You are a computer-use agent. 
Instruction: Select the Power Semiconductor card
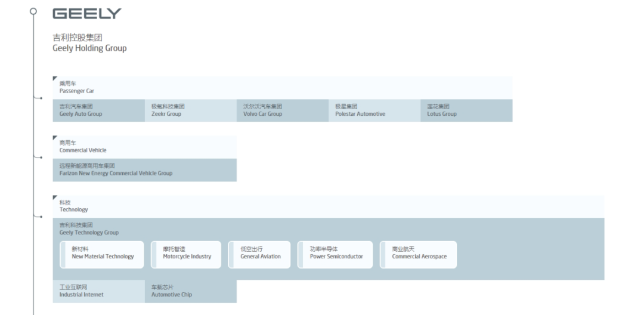pyautogui.click(x=335, y=255)
